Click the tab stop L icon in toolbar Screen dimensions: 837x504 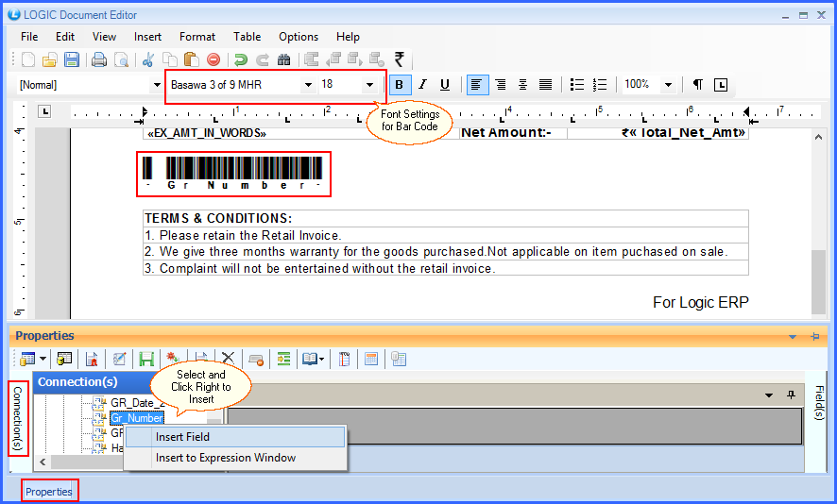pos(721,85)
